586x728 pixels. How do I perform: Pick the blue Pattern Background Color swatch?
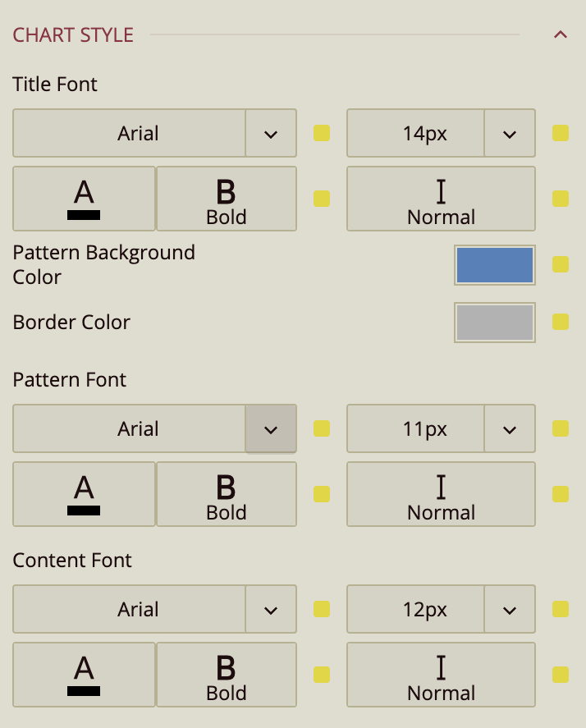click(x=494, y=265)
